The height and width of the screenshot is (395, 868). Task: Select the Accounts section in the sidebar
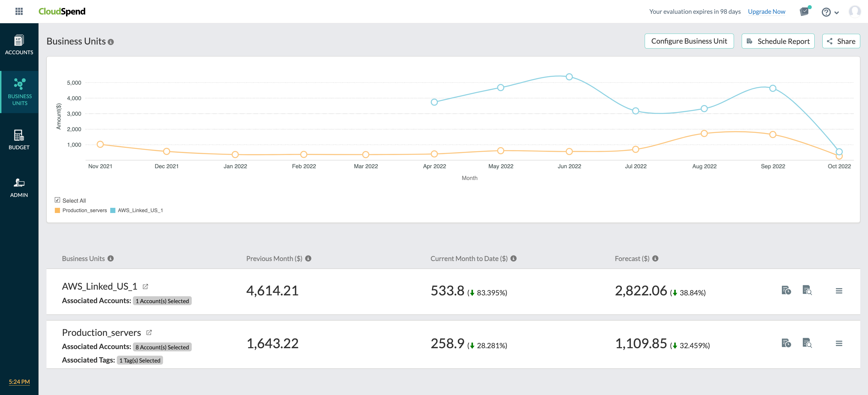(x=19, y=45)
